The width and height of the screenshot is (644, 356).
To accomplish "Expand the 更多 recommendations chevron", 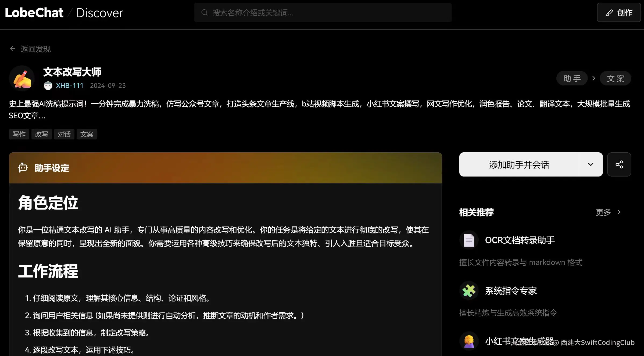I will (x=619, y=212).
